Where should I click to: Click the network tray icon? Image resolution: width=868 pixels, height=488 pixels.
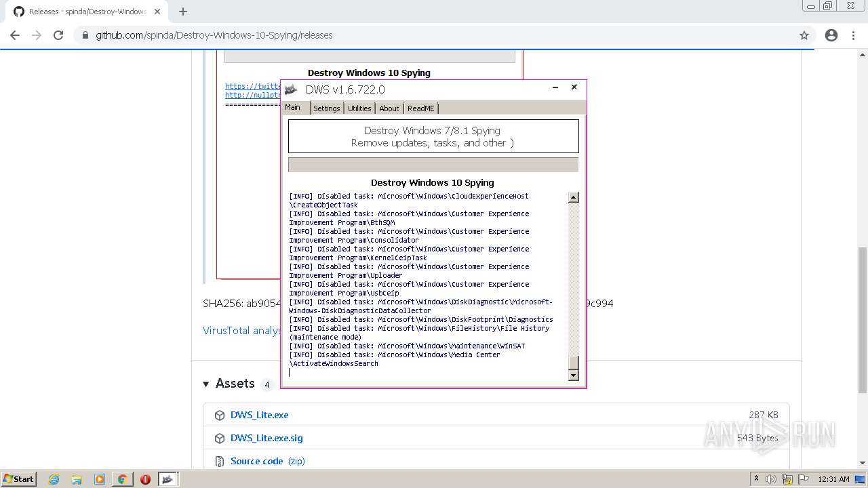tap(787, 479)
